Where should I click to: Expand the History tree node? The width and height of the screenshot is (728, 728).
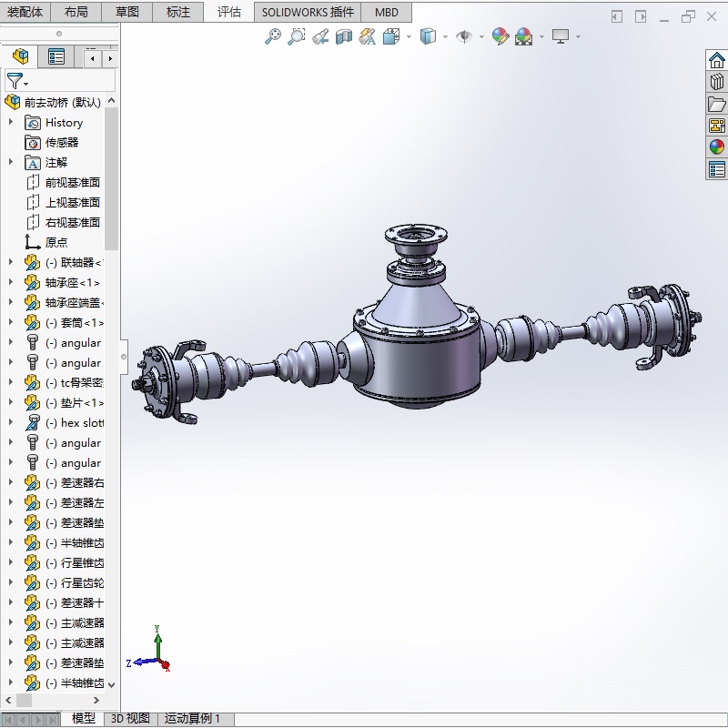pos(11,122)
